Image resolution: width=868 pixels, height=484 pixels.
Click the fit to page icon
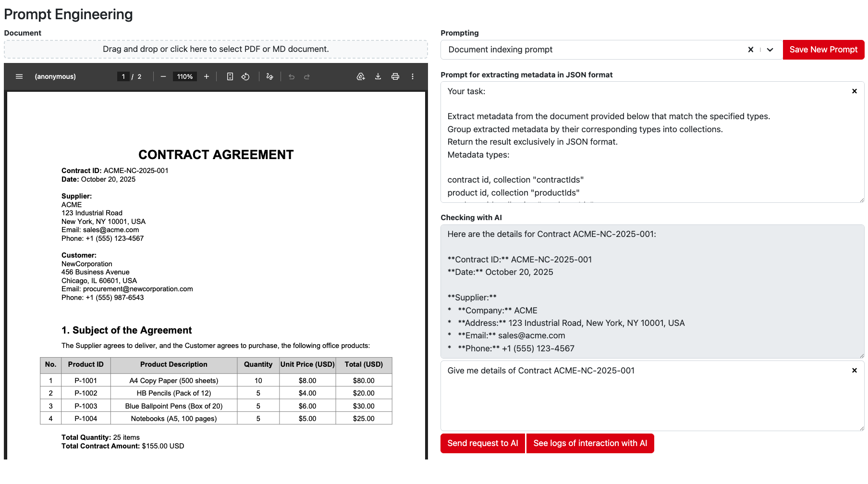[x=230, y=76]
